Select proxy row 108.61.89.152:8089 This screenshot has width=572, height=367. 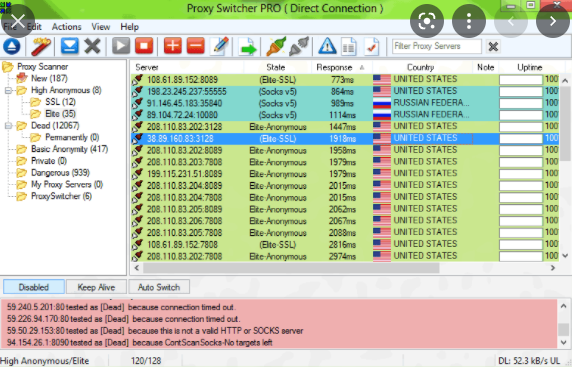point(345,80)
